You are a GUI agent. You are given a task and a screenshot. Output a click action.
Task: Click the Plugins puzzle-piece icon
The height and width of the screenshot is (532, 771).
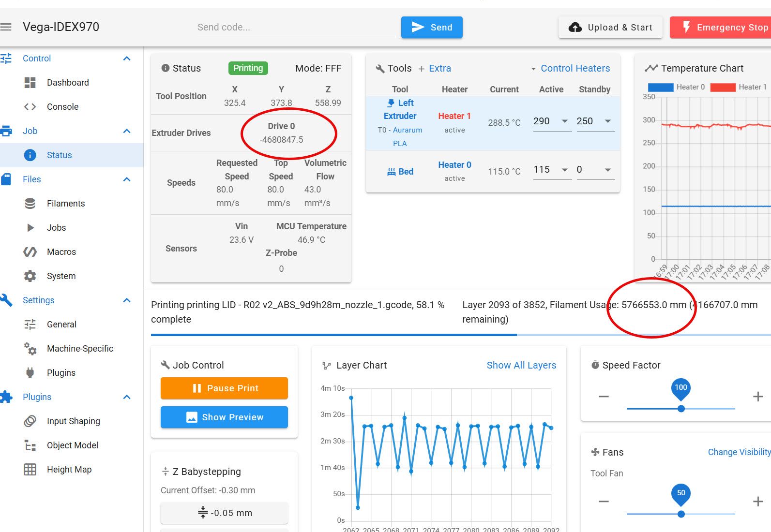(x=6, y=397)
